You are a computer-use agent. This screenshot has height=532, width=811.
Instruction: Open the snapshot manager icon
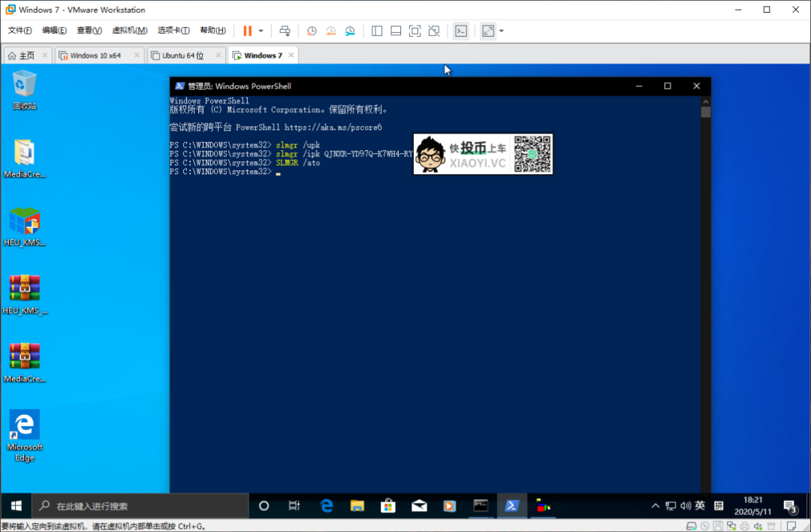[x=350, y=31]
